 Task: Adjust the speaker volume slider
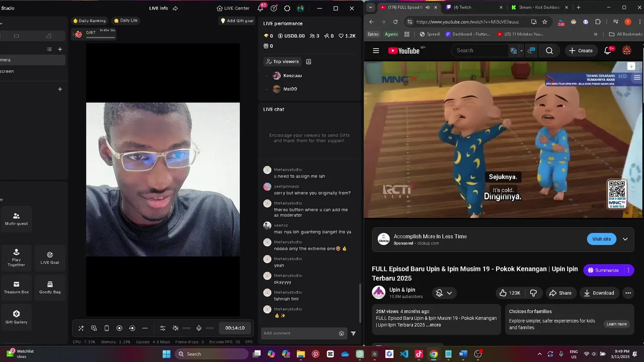[x=186, y=328]
